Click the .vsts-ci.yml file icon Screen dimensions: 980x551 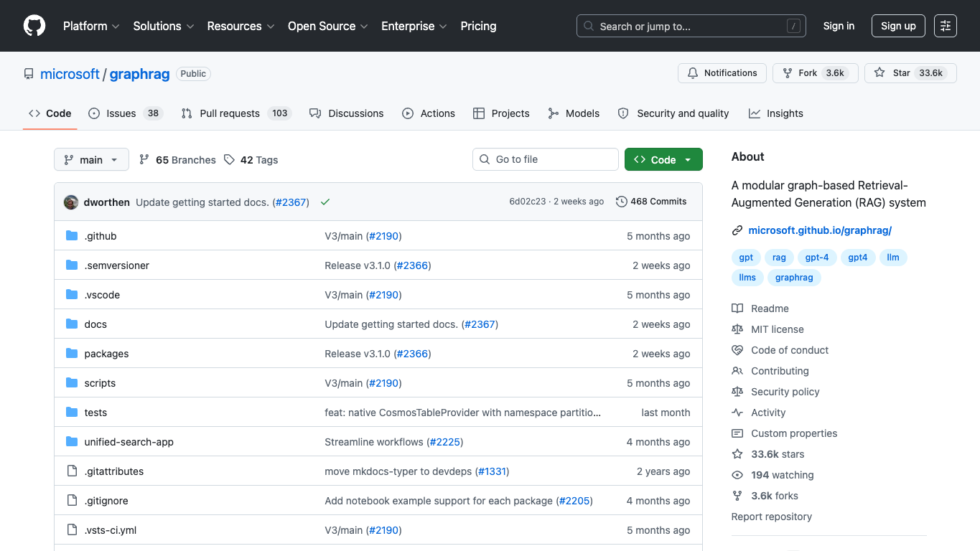point(72,530)
